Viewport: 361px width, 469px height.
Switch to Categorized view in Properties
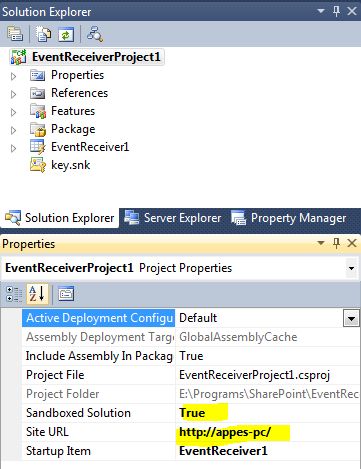14,294
